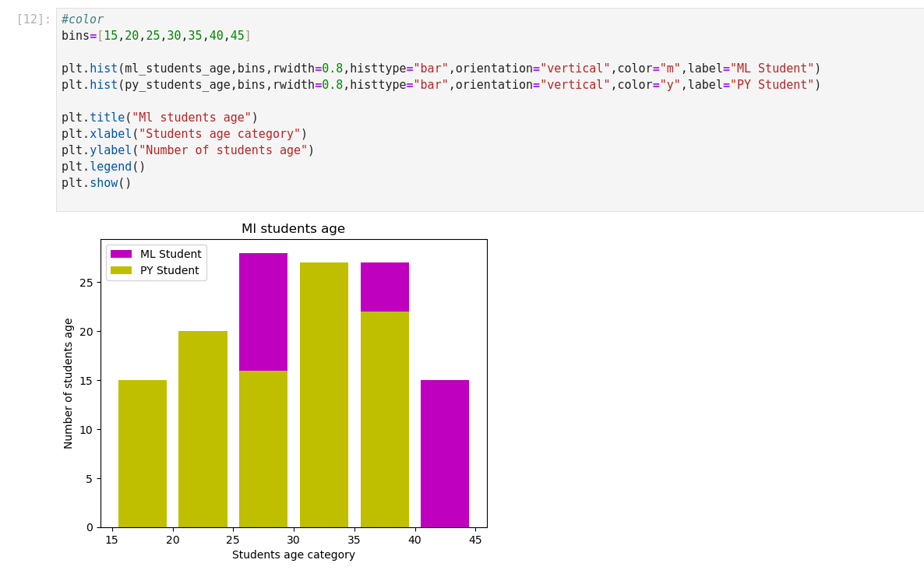Click the yellow PY Student legend swatch

[121, 270]
